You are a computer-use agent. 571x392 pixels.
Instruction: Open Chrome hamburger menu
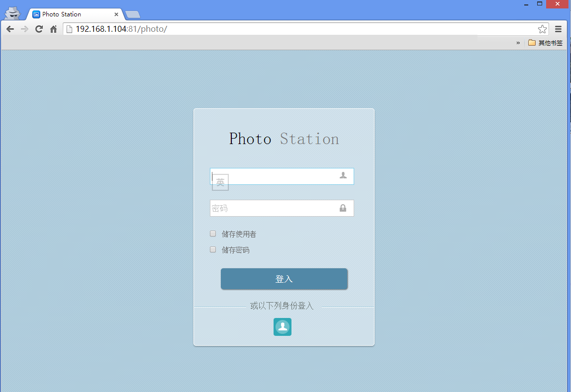[x=558, y=29]
